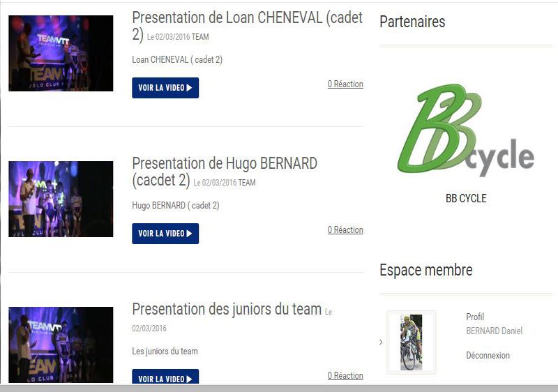
Task: Click the bottom horizontal scrollbar
Action: (279, 389)
